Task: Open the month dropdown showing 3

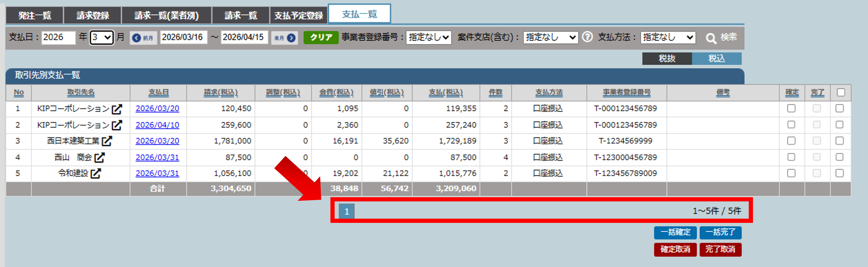Action: click(101, 37)
